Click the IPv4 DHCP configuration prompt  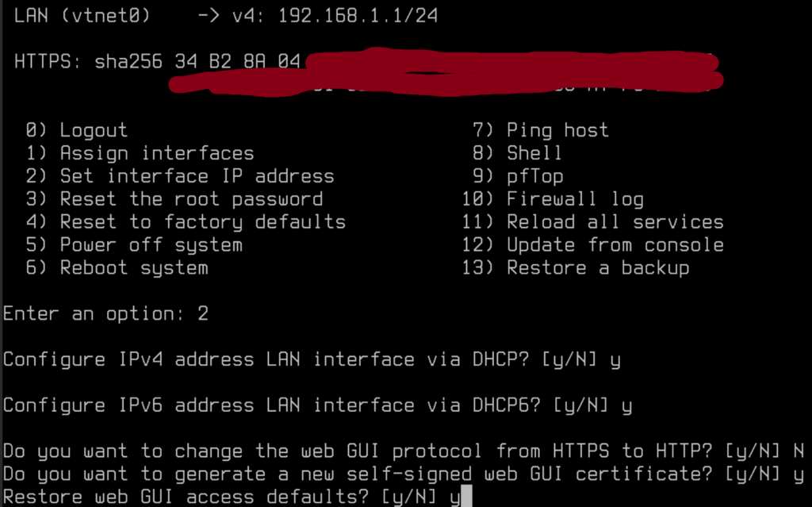point(312,360)
